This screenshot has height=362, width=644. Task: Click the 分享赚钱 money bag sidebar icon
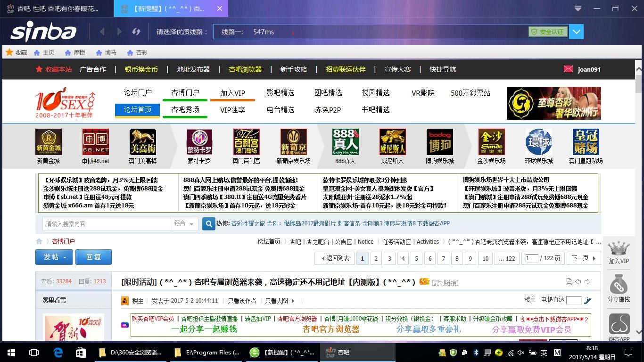tap(619, 289)
